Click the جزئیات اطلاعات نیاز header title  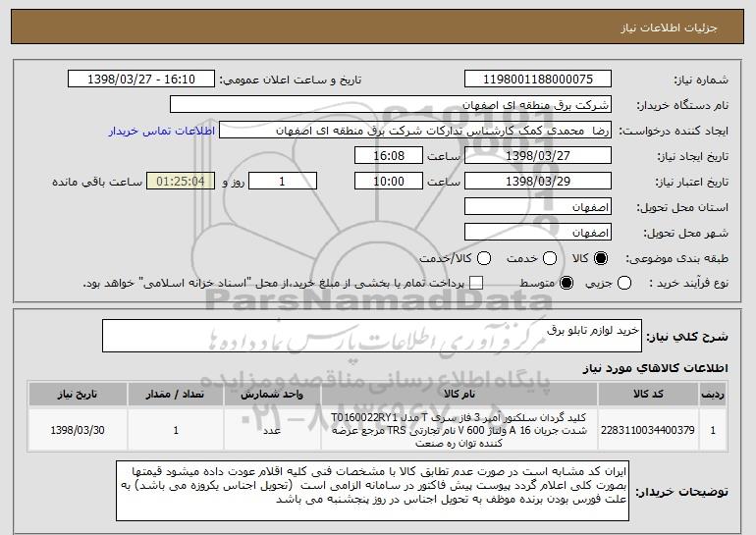669,27
